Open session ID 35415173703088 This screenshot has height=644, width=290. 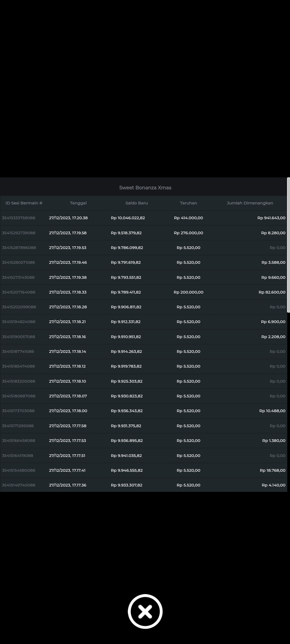coord(18,411)
